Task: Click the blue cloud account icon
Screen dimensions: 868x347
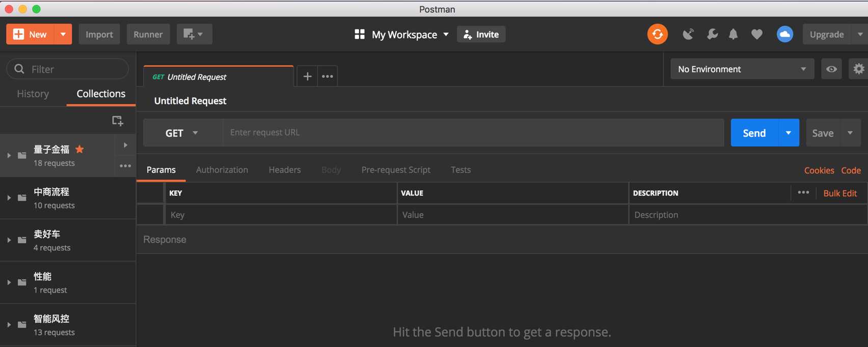Action: pos(784,34)
